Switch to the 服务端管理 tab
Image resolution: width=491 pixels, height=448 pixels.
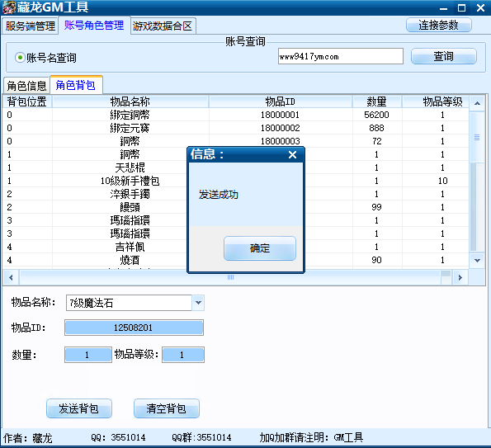(30, 26)
